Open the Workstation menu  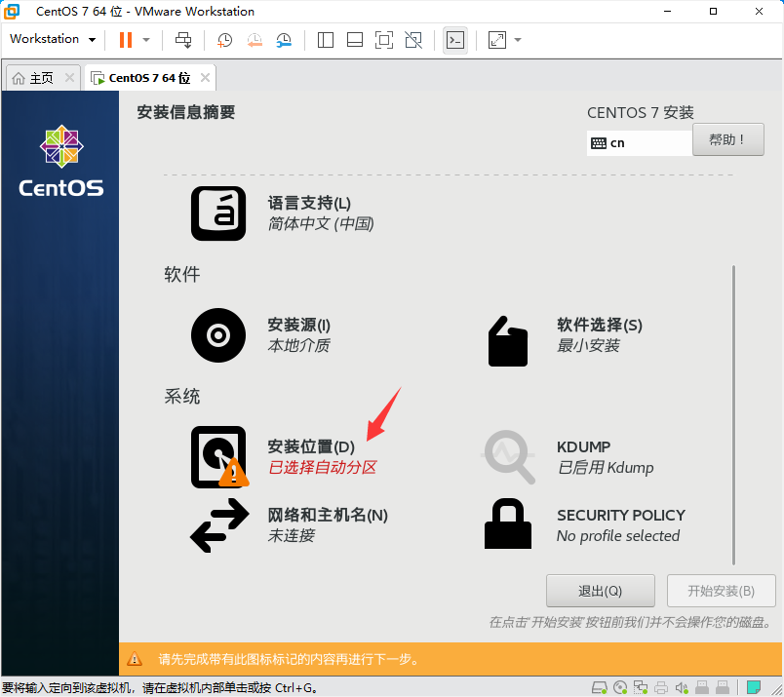click(53, 39)
